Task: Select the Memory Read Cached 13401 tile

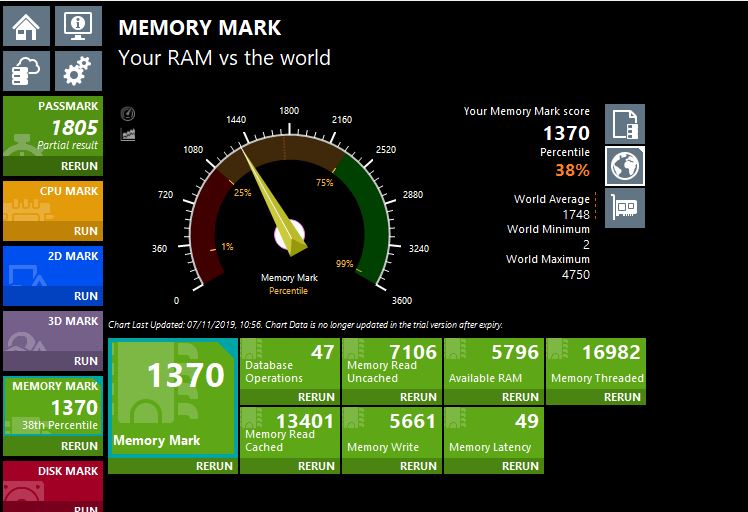Action: pyautogui.click(x=290, y=433)
